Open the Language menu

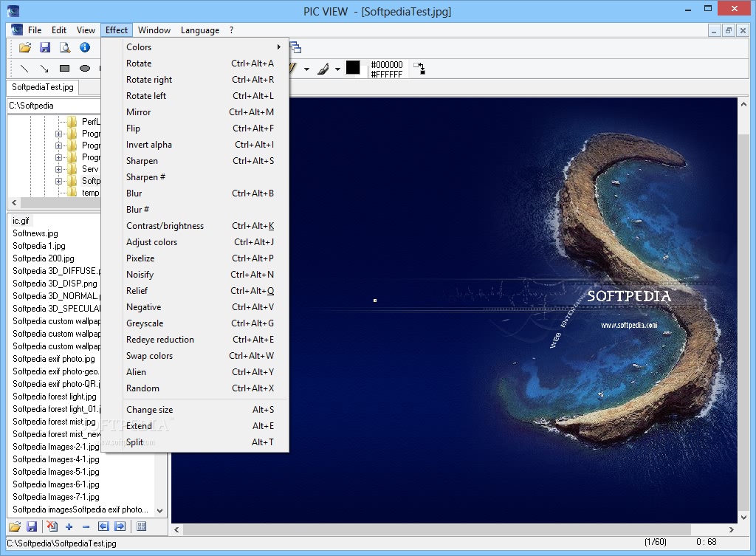200,30
